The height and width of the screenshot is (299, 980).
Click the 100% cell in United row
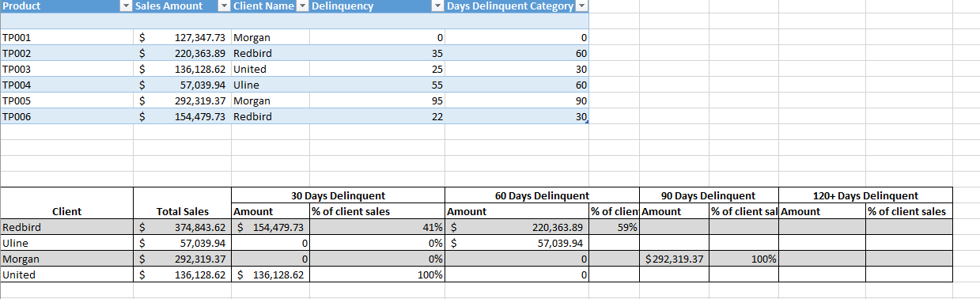(377, 274)
